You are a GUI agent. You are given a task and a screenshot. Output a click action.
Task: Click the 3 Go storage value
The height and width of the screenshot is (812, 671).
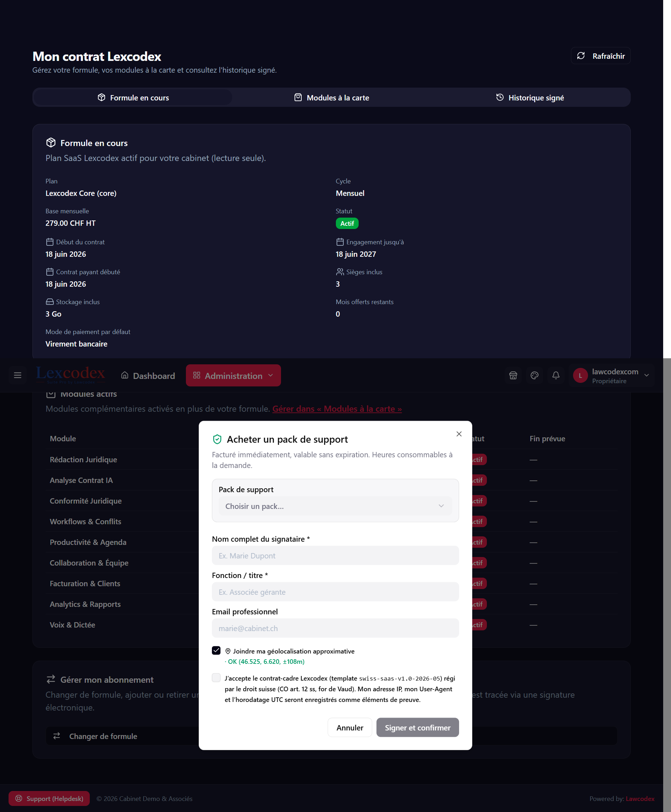pyautogui.click(x=53, y=314)
